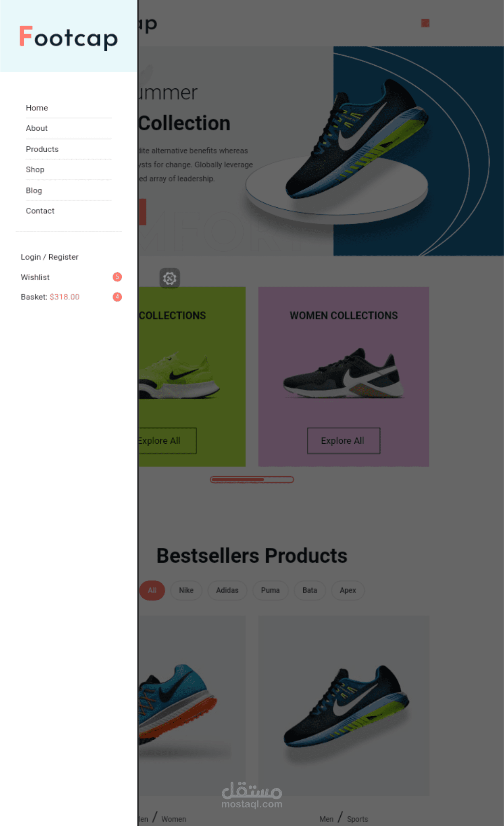Open the settings gear icon
The width and height of the screenshot is (504, 826).
(x=170, y=278)
